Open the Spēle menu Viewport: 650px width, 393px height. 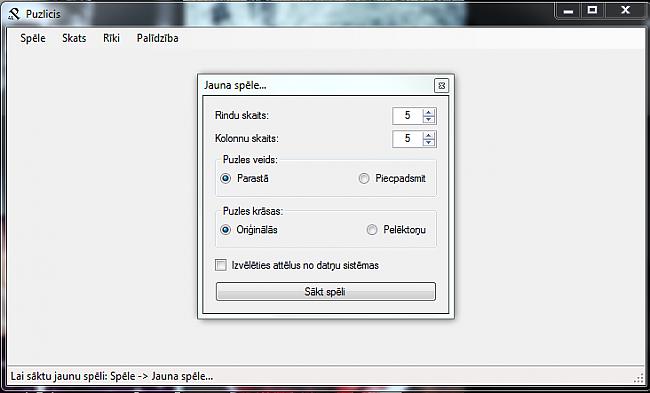33,38
